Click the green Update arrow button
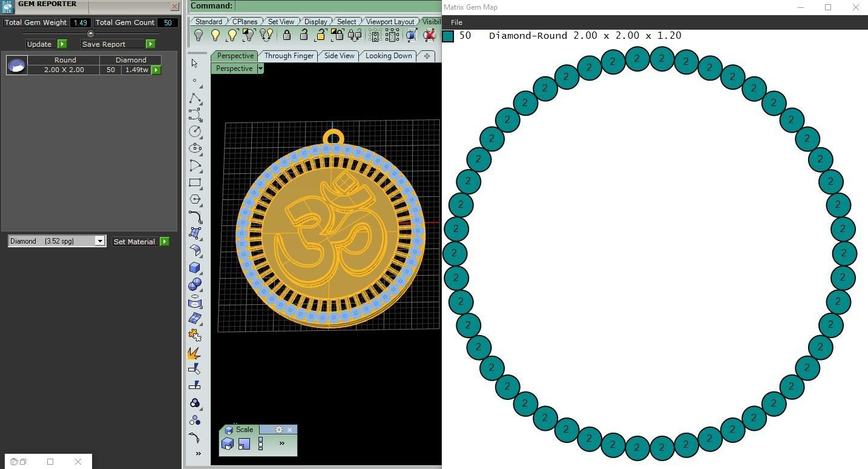This screenshot has width=868, height=469. coord(62,44)
